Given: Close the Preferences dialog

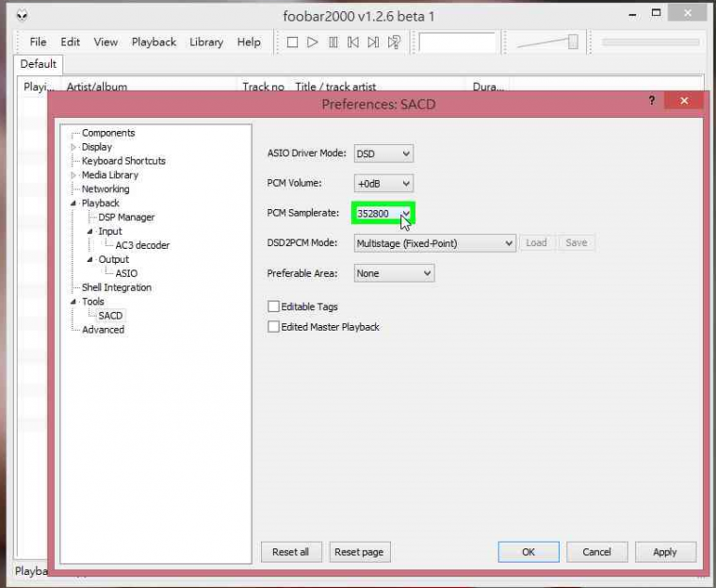Looking at the screenshot, I should click(x=684, y=101).
